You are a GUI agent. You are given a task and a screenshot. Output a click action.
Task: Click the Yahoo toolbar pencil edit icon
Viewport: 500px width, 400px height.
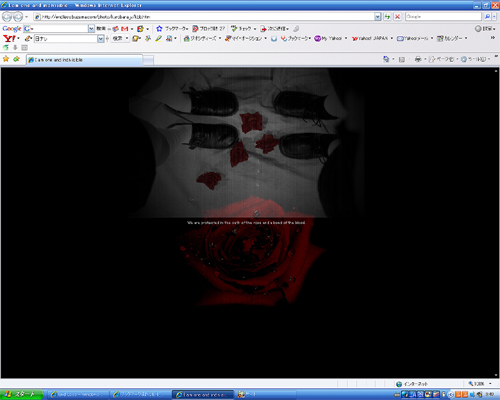[x=28, y=38]
